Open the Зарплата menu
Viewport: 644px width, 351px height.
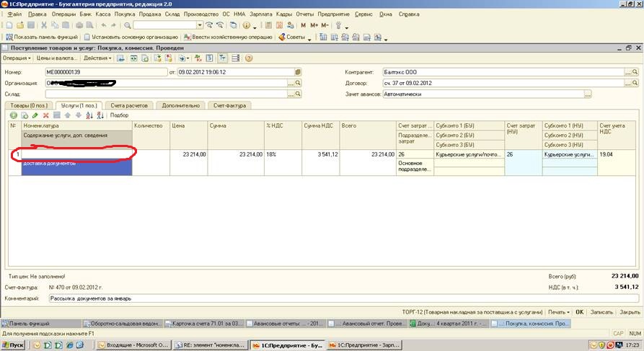(x=260, y=14)
